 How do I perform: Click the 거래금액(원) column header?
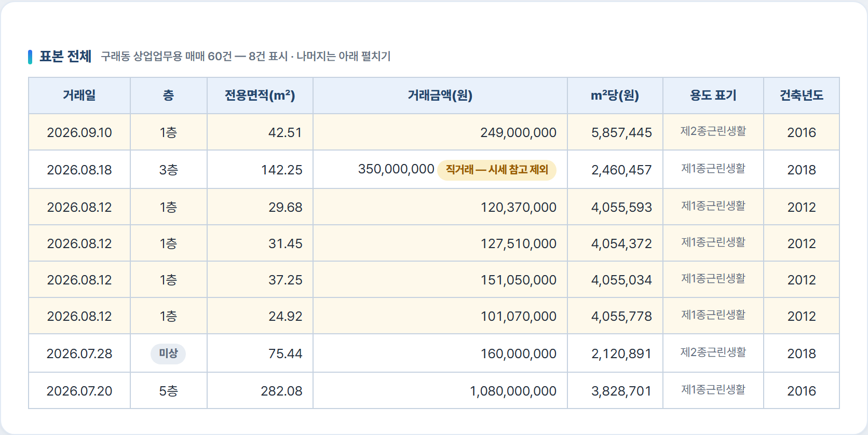[x=440, y=96]
